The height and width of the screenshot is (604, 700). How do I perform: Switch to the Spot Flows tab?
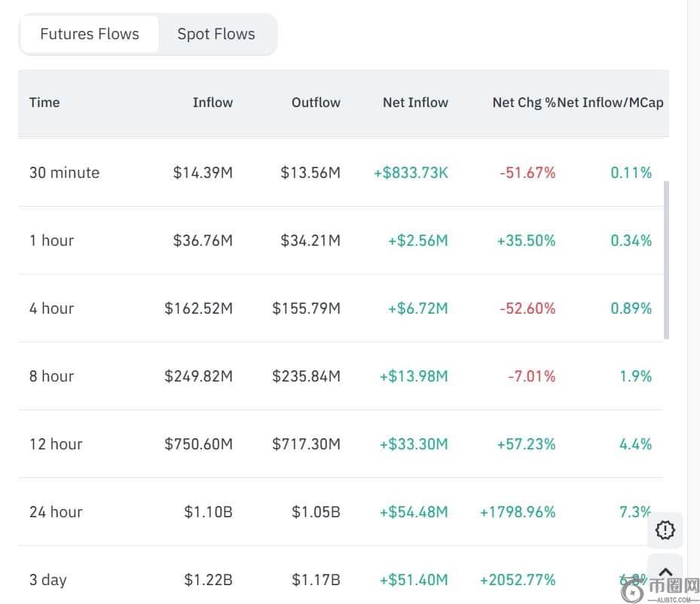pos(216,34)
